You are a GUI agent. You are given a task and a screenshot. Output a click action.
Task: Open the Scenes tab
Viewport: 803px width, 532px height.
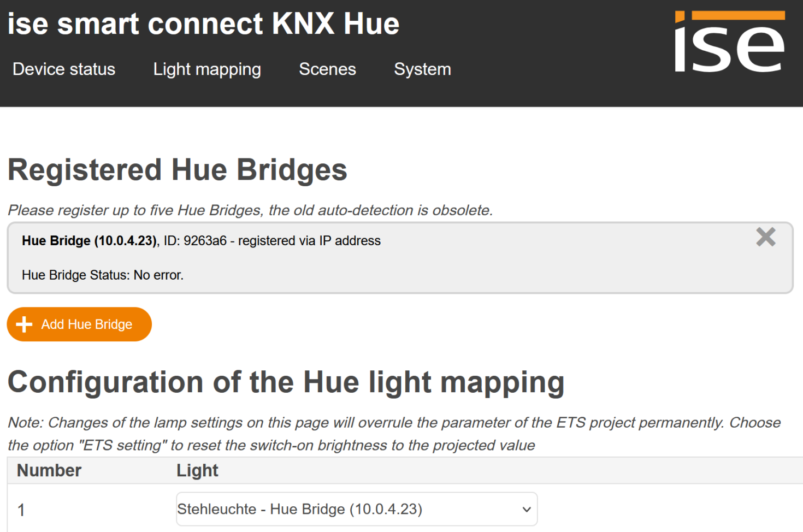pos(327,69)
